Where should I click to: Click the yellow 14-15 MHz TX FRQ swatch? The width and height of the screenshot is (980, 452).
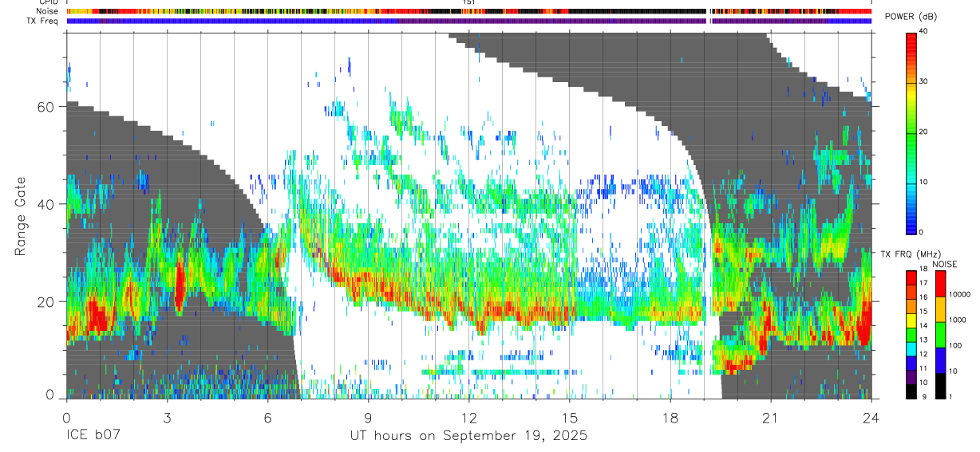(911, 320)
